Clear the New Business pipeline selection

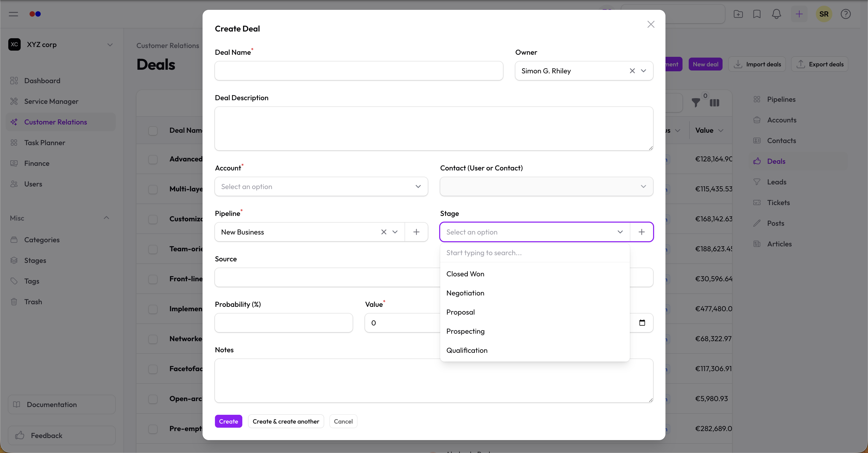point(383,232)
